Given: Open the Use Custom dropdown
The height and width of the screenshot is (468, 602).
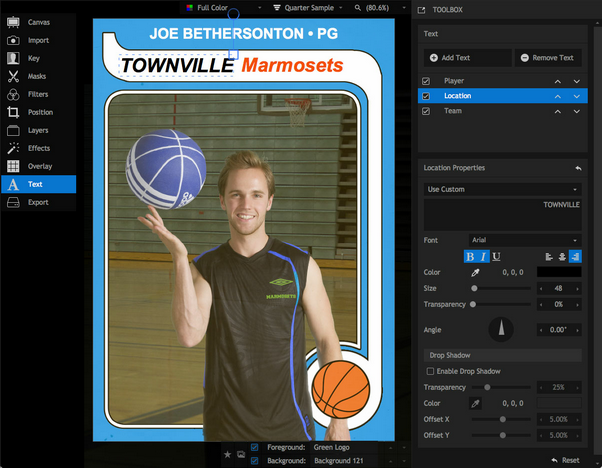Looking at the screenshot, I should (503, 189).
